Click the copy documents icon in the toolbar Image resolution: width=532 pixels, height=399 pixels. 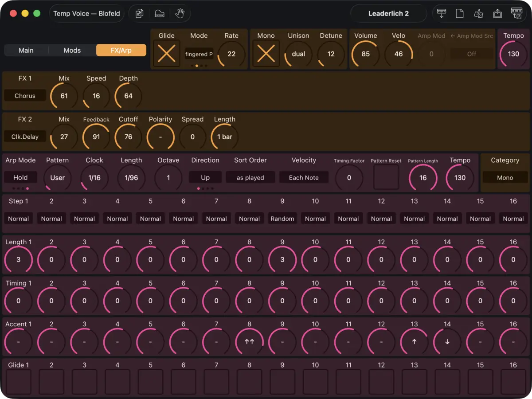(140, 14)
